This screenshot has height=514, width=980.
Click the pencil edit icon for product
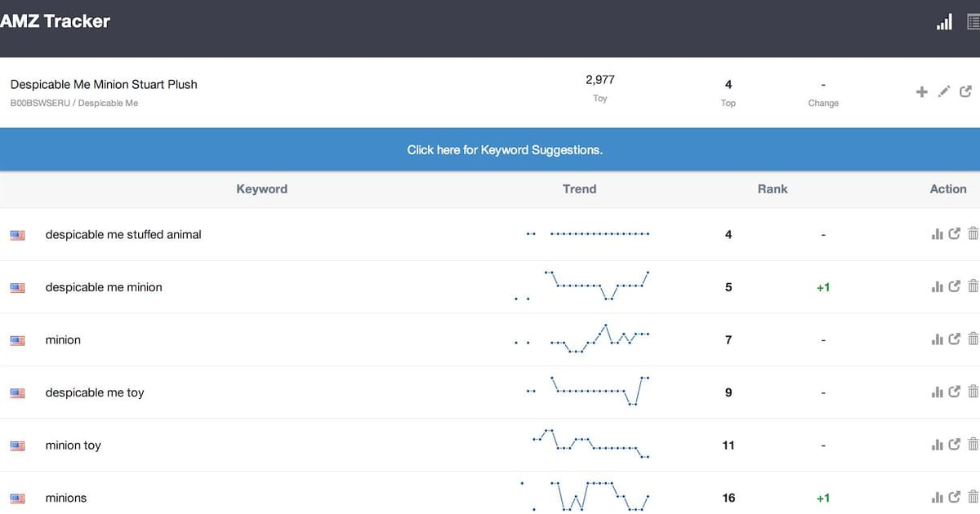coord(944,92)
